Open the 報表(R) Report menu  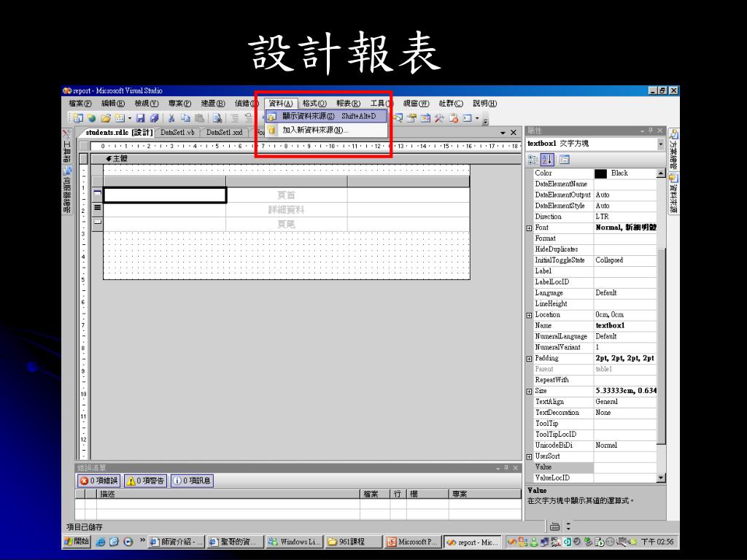pos(348,104)
